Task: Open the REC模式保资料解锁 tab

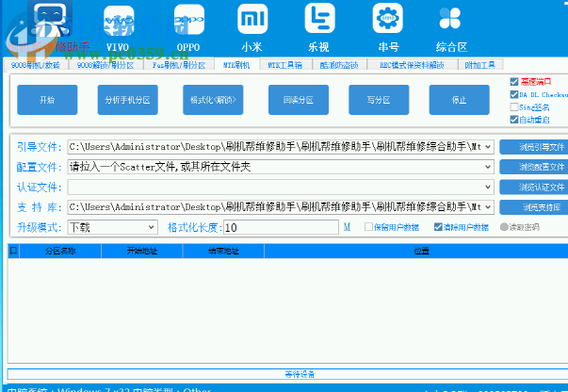Action: pyautogui.click(x=412, y=65)
